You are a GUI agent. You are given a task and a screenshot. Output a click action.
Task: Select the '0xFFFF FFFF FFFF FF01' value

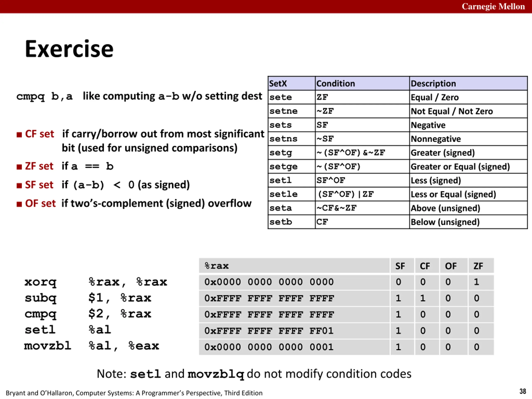[269, 331]
